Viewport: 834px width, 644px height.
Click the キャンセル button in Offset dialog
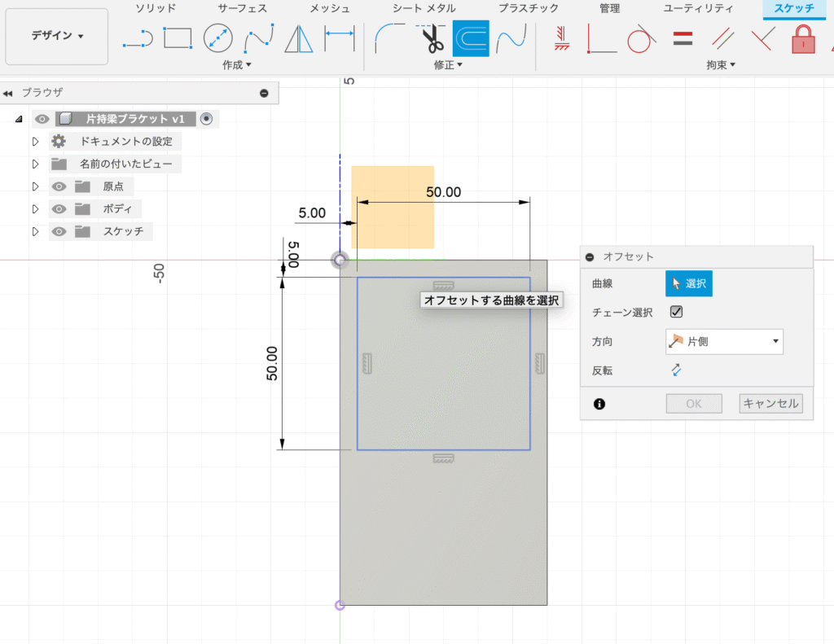pyautogui.click(x=770, y=403)
